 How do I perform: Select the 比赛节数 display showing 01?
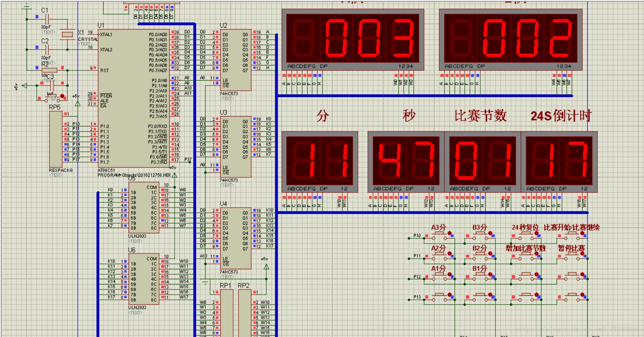[483, 162]
